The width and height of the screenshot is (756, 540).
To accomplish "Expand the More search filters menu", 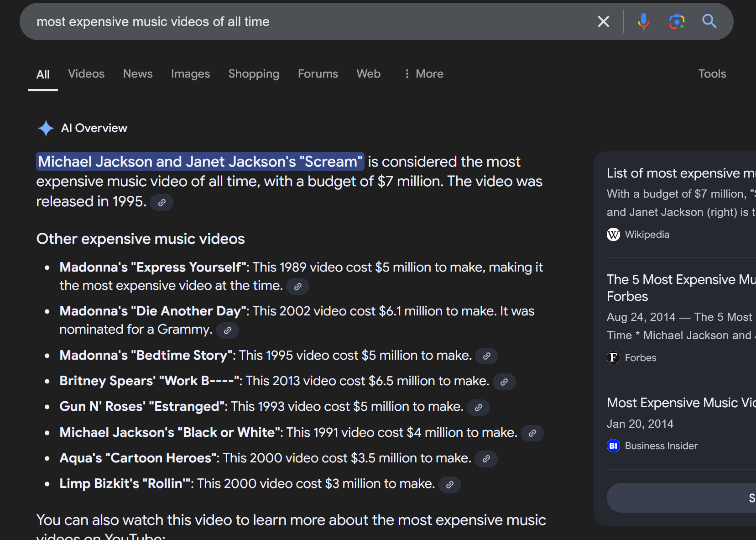I will pos(424,74).
